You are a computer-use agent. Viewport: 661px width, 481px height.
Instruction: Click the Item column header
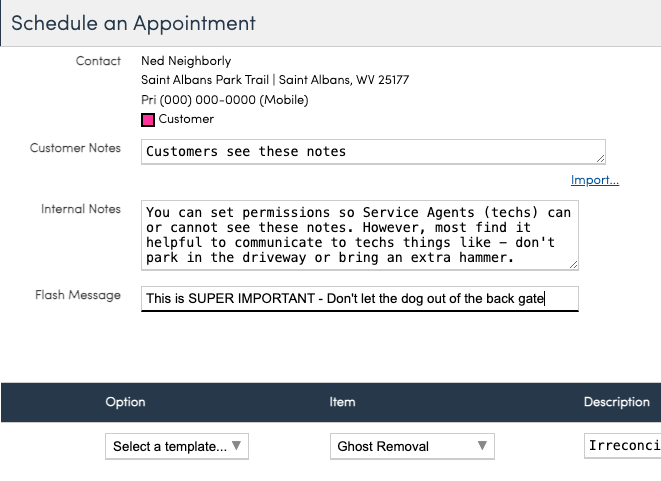(x=342, y=402)
